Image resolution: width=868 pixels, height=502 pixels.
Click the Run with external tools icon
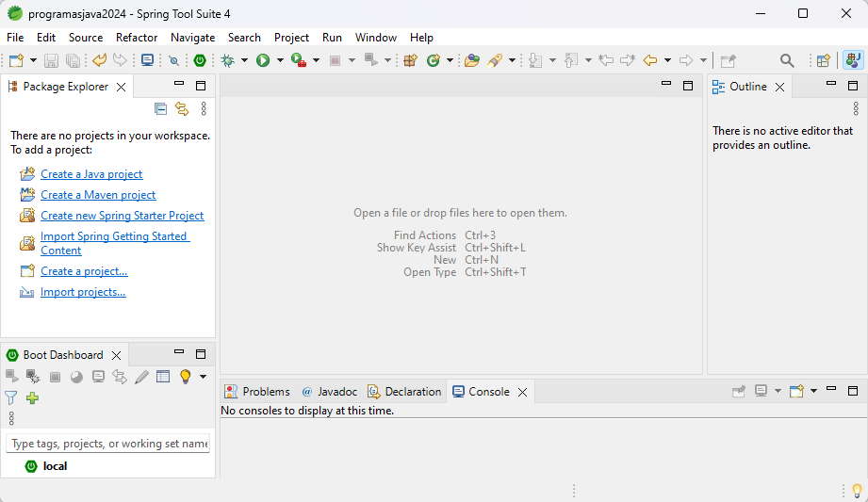pos(299,60)
